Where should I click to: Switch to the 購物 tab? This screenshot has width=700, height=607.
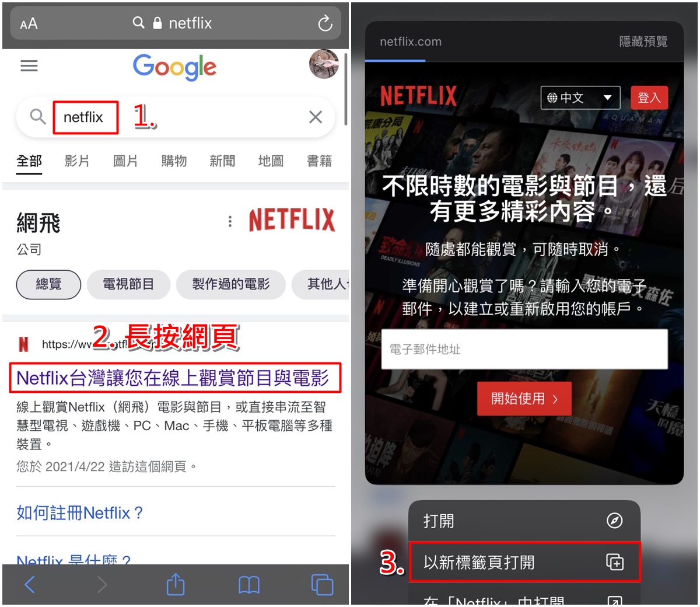pos(174,161)
